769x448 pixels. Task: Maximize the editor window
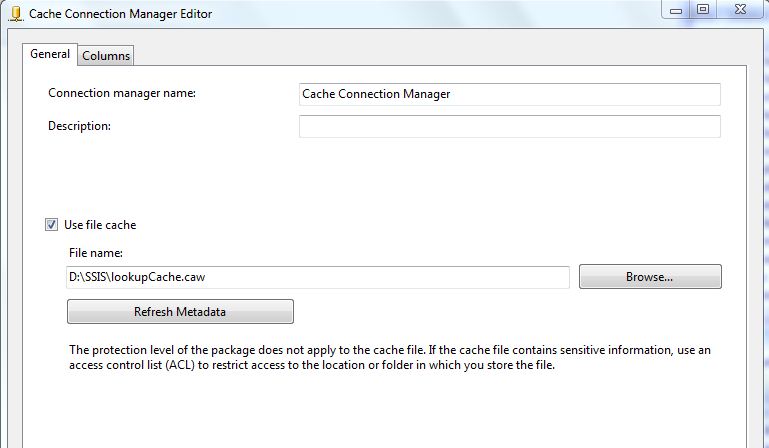click(703, 9)
